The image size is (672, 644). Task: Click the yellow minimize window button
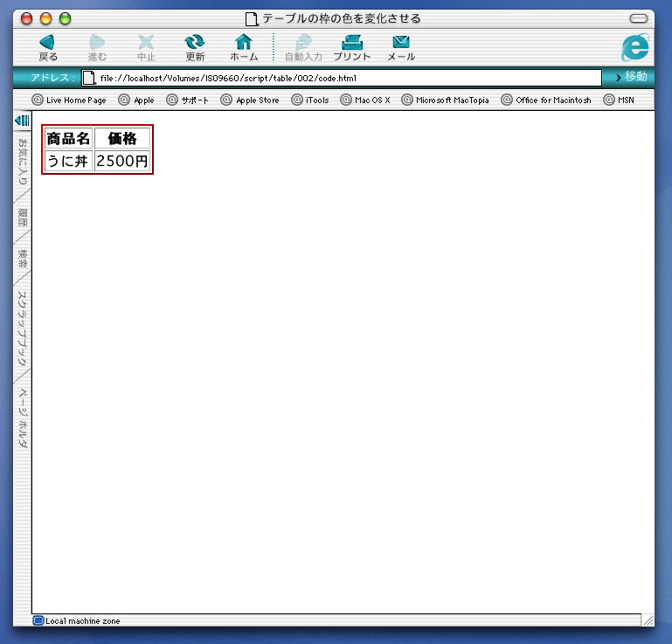(x=45, y=18)
